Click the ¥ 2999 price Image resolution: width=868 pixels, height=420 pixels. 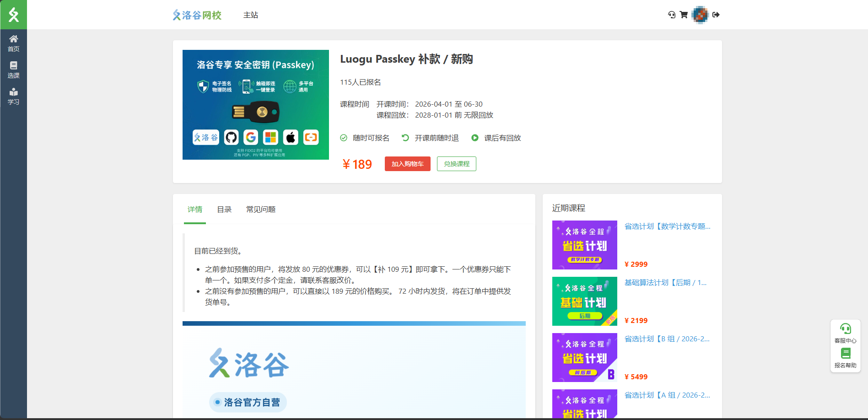pos(636,264)
